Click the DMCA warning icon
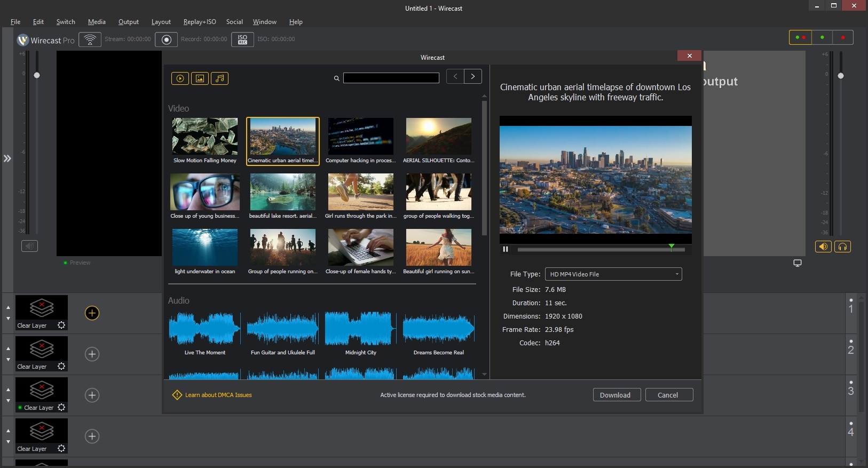The height and width of the screenshot is (468, 868). [x=177, y=395]
